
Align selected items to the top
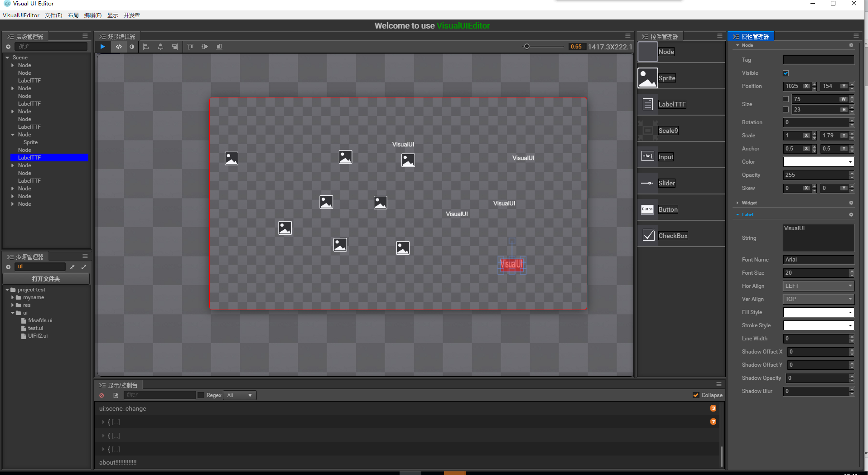point(190,47)
